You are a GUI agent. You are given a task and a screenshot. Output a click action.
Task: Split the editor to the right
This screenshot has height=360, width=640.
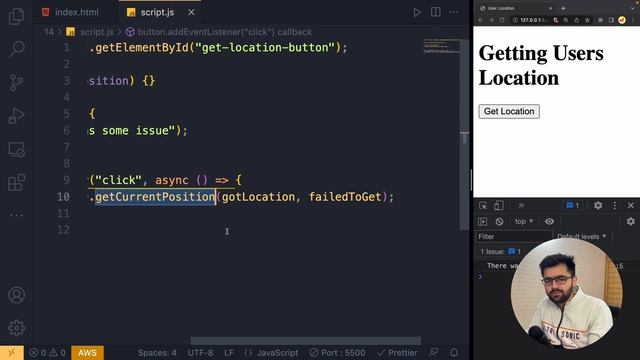click(436, 12)
